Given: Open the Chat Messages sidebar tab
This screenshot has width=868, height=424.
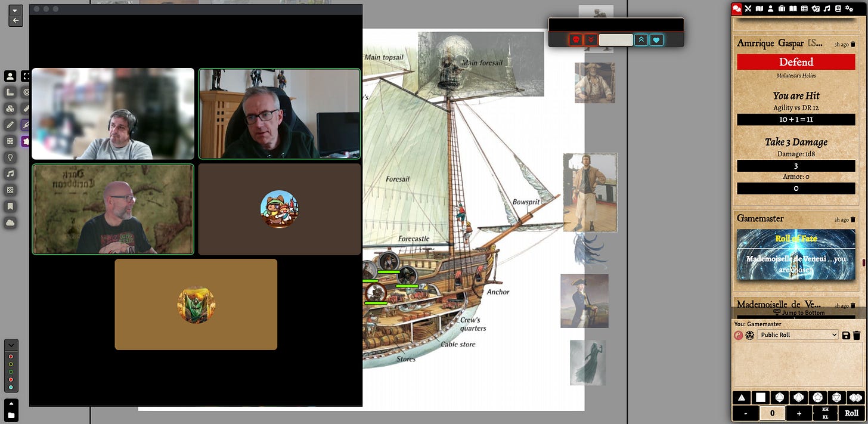Looking at the screenshot, I should click(x=737, y=9).
